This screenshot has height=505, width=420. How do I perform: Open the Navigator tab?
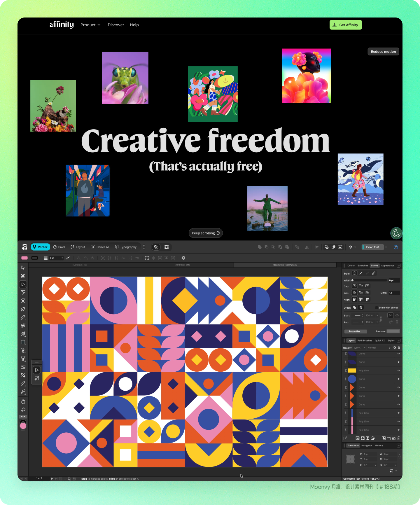click(367, 446)
